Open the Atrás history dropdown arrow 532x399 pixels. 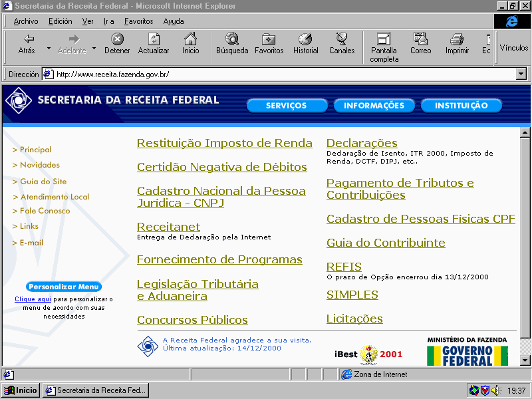(49, 48)
